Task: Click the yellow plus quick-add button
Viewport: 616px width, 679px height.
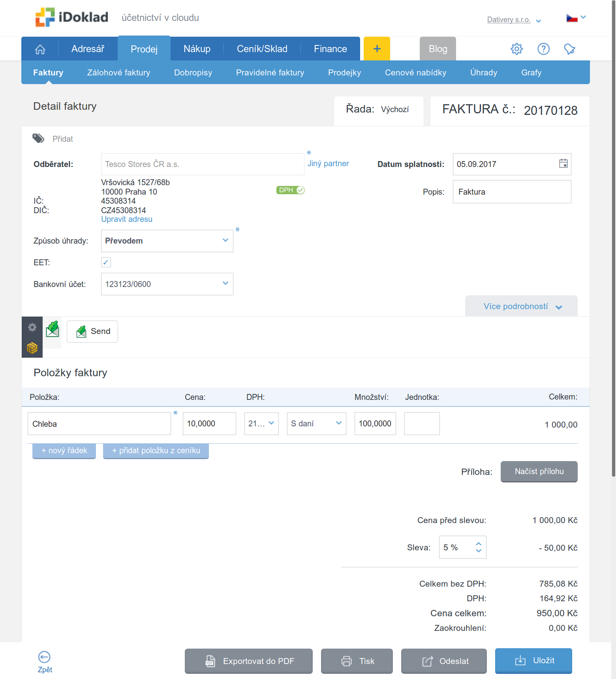Action: click(377, 49)
